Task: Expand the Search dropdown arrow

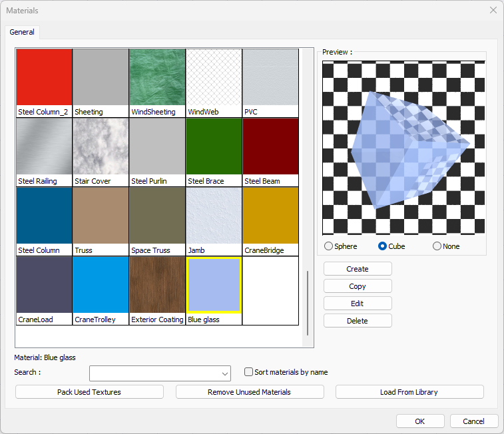Action: (x=226, y=373)
